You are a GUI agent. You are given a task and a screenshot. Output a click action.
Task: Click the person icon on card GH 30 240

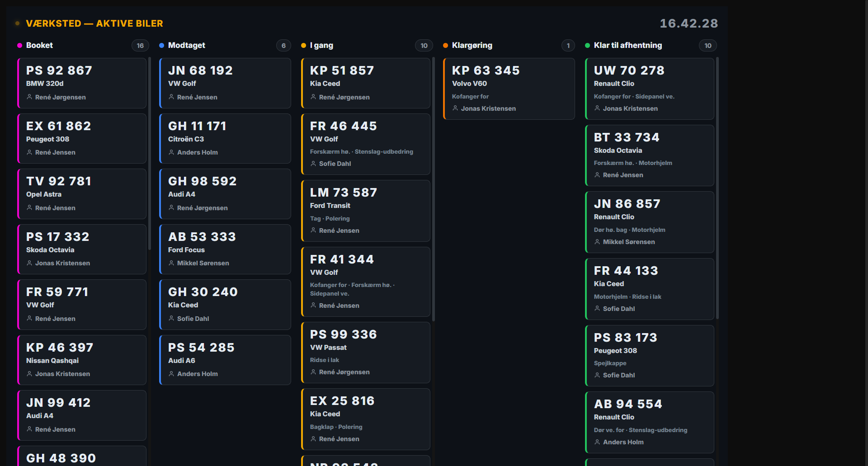pyautogui.click(x=171, y=319)
